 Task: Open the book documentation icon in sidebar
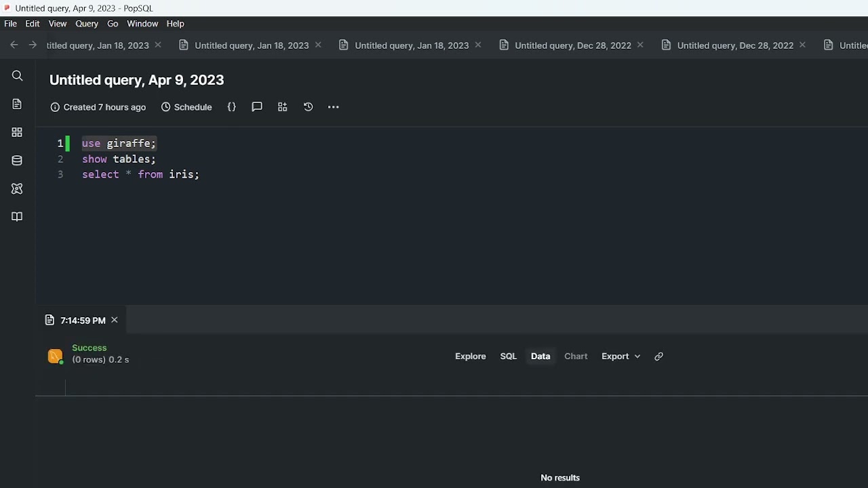[18, 217]
